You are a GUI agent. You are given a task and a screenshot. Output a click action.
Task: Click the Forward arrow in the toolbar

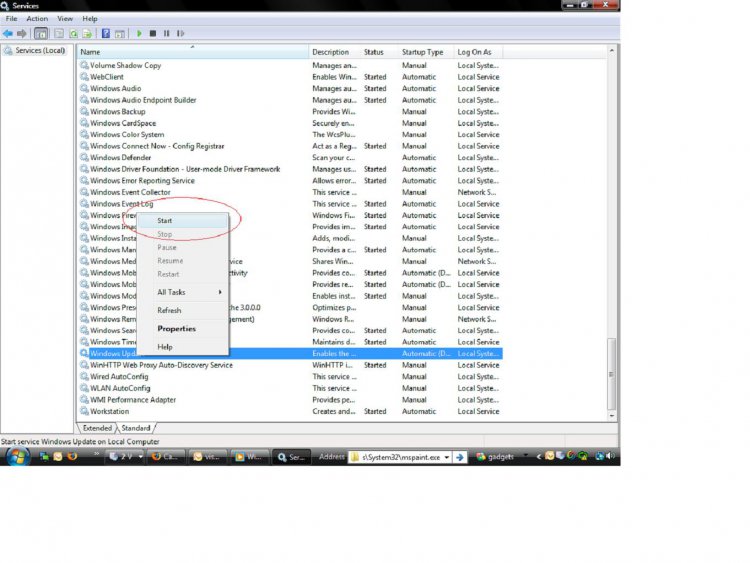(x=22, y=33)
